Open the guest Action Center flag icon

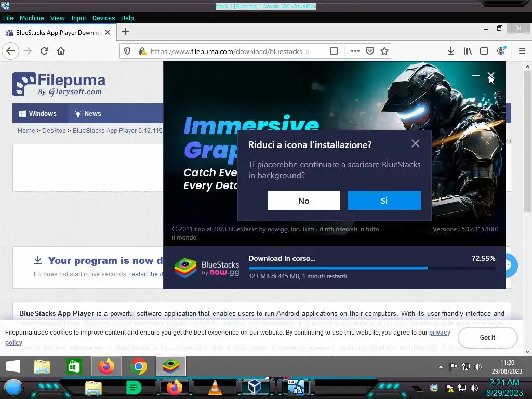(x=453, y=366)
